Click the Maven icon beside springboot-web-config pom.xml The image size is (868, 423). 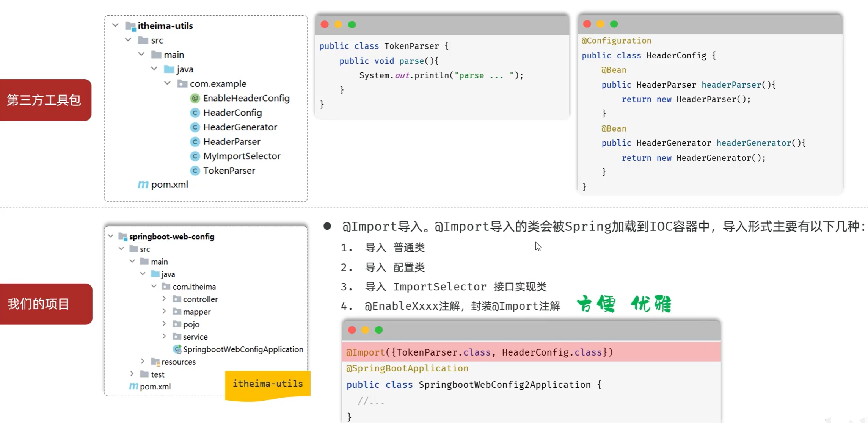point(133,386)
